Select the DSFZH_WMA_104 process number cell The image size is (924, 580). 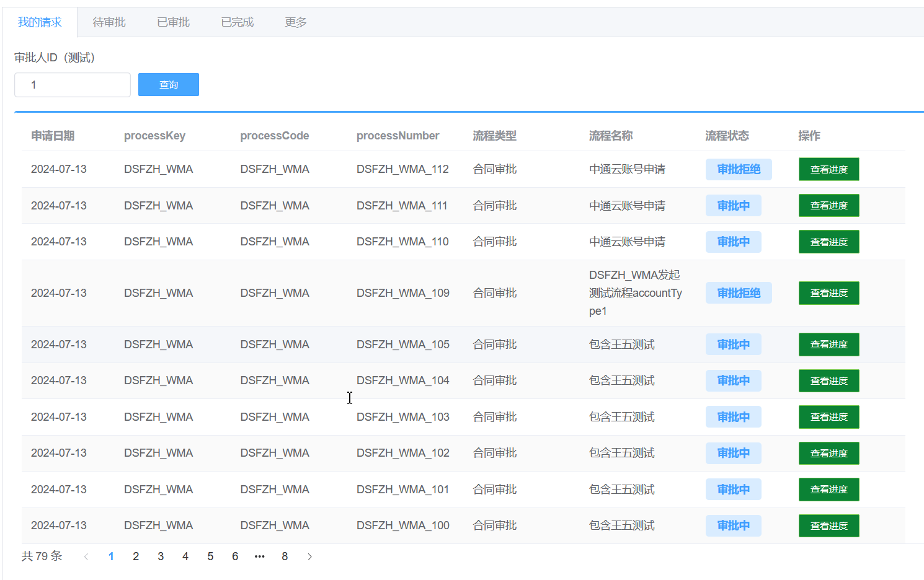click(x=403, y=380)
